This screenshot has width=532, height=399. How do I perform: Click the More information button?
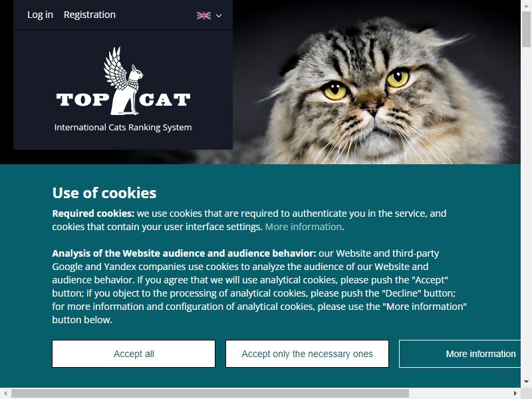pos(460,354)
